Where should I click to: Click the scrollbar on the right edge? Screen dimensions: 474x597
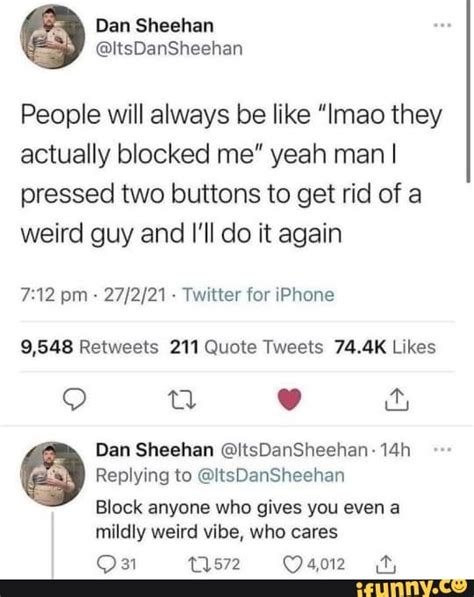coord(469,91)
